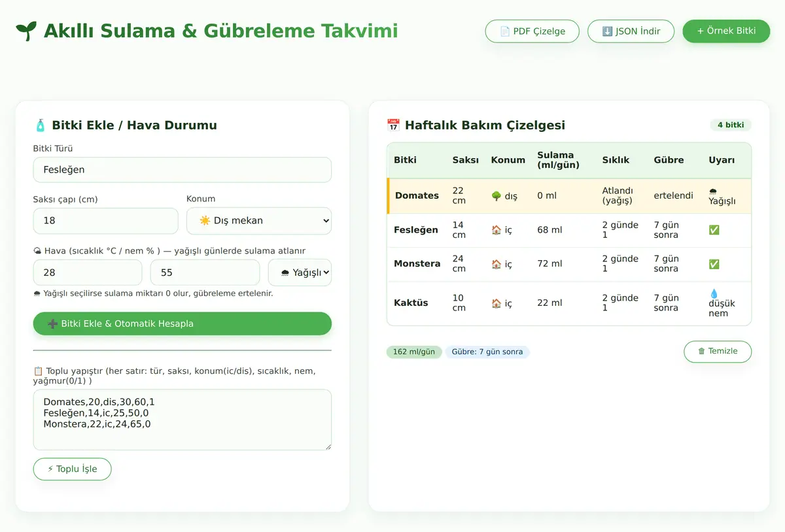Click the 24 cm pot size cell

[x=459, y=264]
